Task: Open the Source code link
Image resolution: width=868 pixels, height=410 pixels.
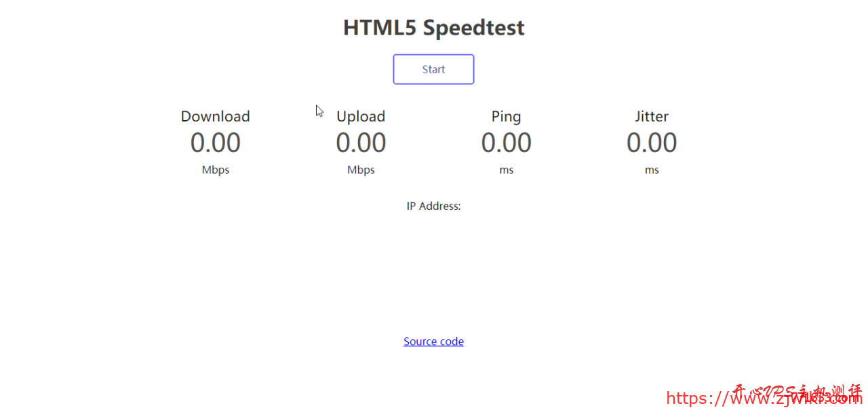Action: (x=433, y=341)
